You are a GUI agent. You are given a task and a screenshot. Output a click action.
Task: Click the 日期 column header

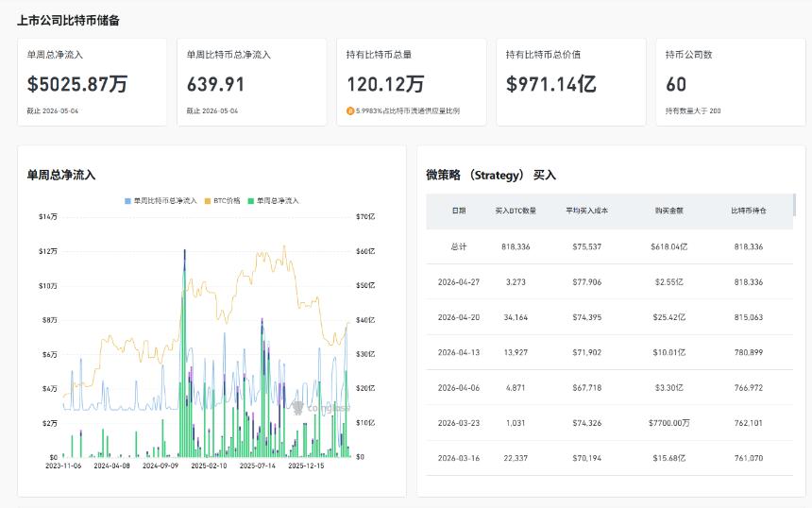pos(459,211)
